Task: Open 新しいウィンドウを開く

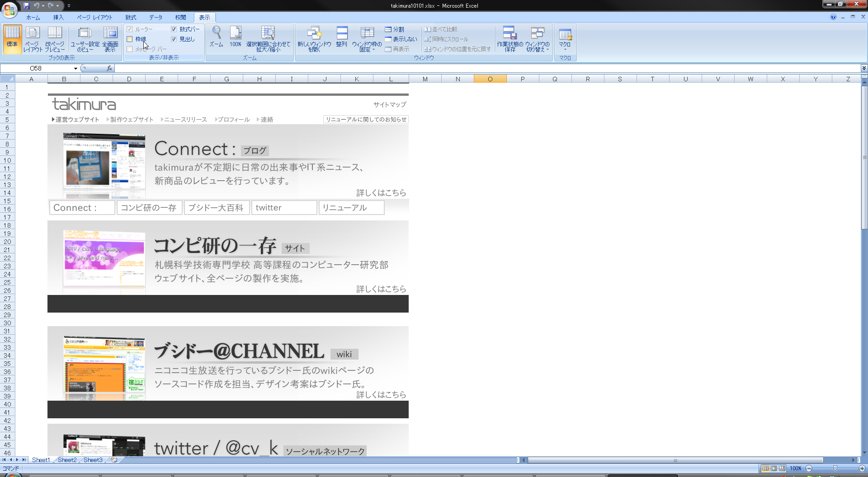Action: tap(314, 39)
